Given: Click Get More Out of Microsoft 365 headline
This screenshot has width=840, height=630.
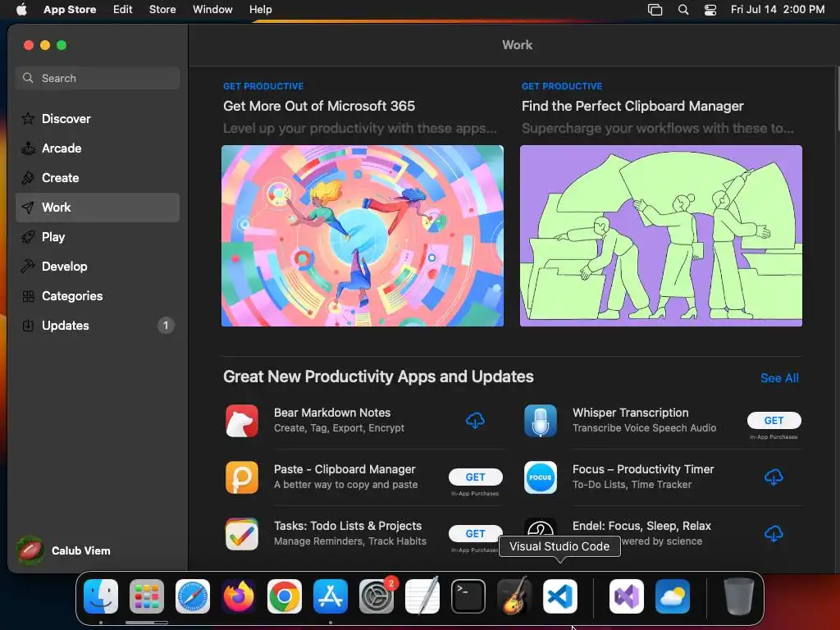Looking at the screenshot, I should tap(319, 106).
